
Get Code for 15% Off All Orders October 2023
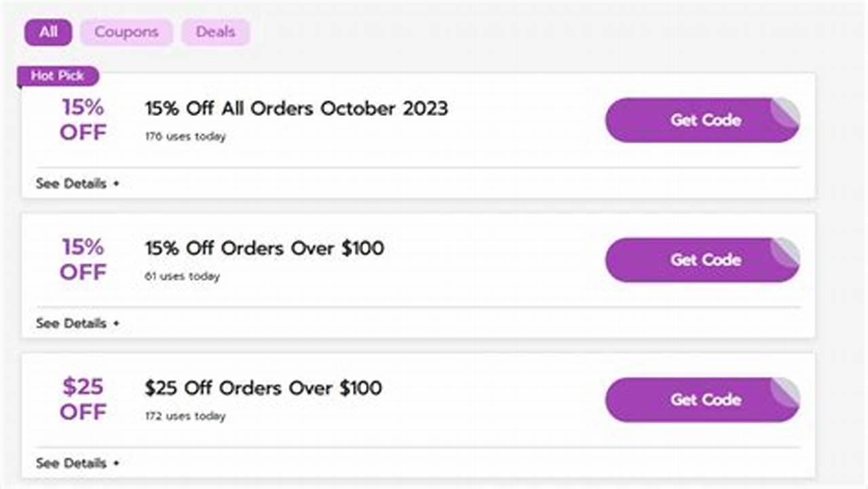point(702,120)
